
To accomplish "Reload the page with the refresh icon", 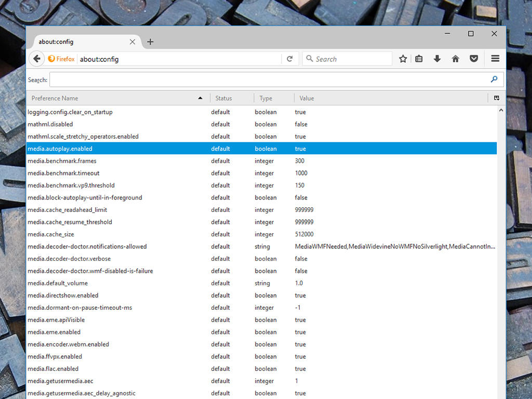I will coord(290,59).
